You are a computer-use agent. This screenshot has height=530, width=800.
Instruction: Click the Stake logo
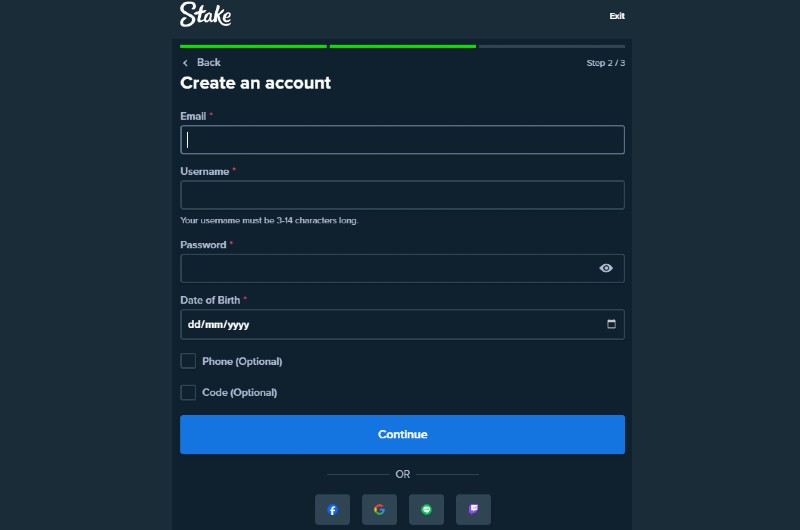pyautogui.click(x=206, y=14)
